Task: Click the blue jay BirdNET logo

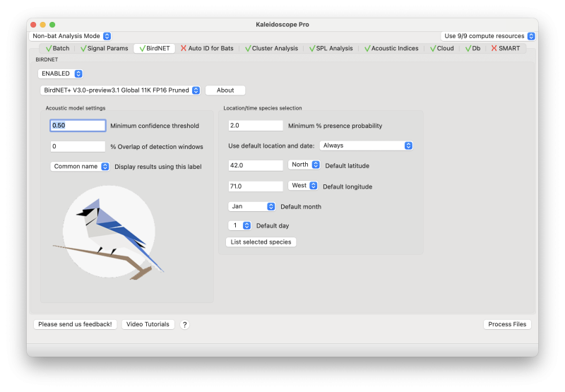Action: [x=109, y=232]
